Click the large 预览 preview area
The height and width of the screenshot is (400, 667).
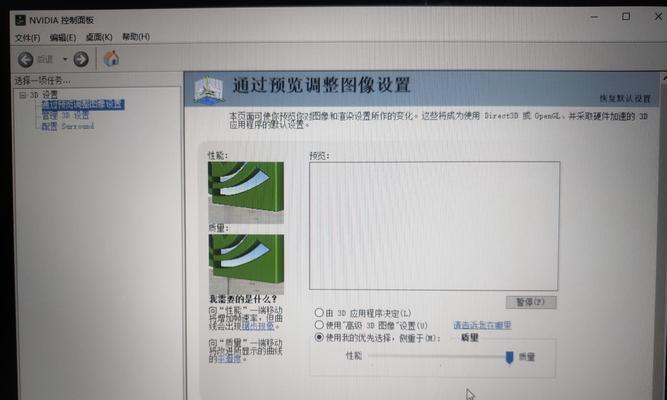[x=434, y=226]
